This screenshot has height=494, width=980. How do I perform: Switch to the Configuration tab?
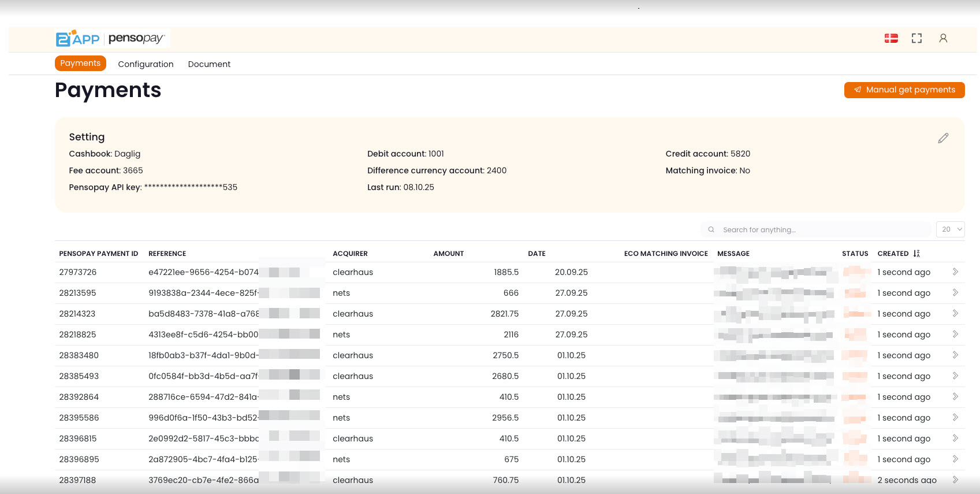pyautogui.click(x=146, y=64)
